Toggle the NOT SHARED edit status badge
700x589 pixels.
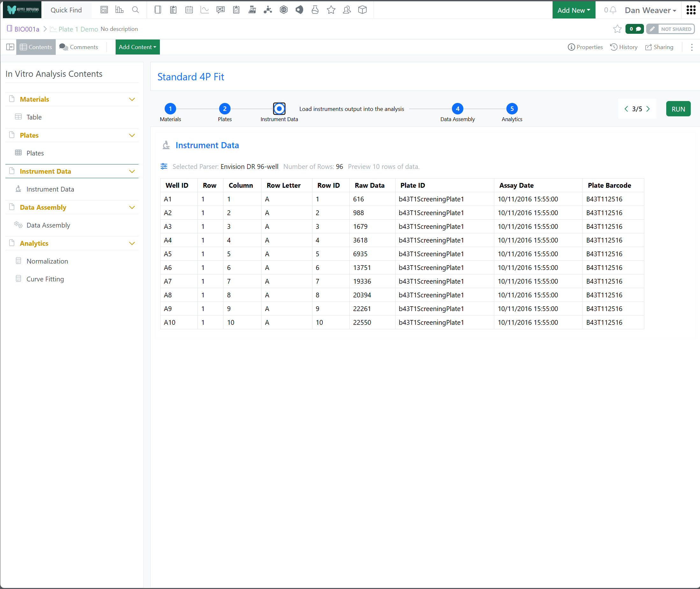click(670, 29)
